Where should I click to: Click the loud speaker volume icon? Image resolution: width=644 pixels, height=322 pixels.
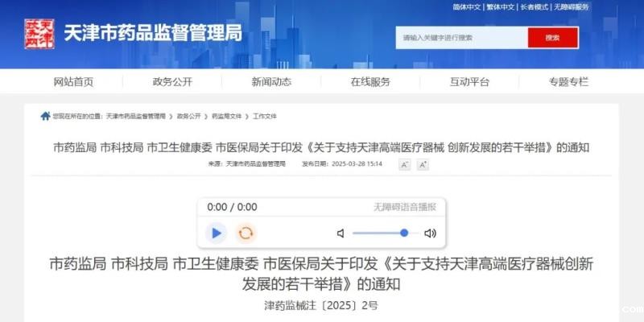click(x=430, y=233)
